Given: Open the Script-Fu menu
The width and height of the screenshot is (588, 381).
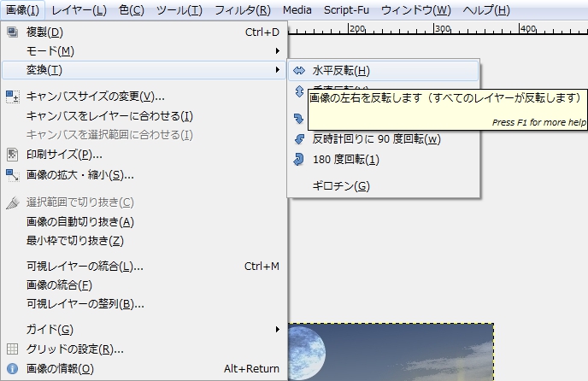Looking at the screenshot, I should click(346, 10).
